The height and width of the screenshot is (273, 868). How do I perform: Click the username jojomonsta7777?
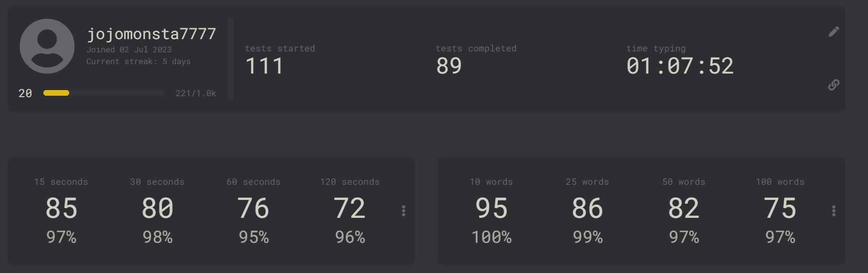[x=151, y=34]
